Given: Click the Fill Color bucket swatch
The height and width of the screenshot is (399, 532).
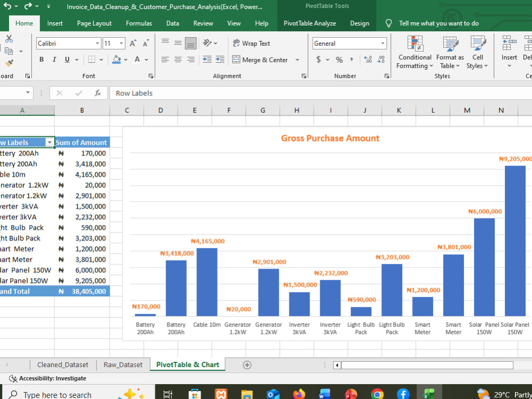Looking at the screenshot, I should pyautogui.click(x=117, y=60).
